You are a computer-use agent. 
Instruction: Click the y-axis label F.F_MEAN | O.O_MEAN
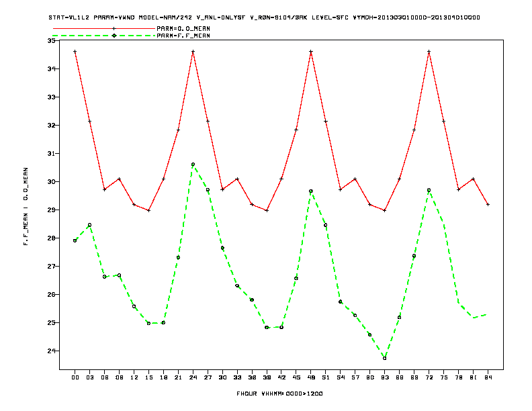(x=26, y=206)
